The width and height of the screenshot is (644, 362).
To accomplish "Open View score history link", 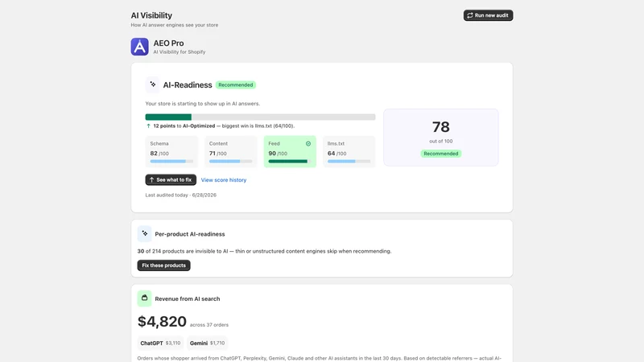I will 224,179.
